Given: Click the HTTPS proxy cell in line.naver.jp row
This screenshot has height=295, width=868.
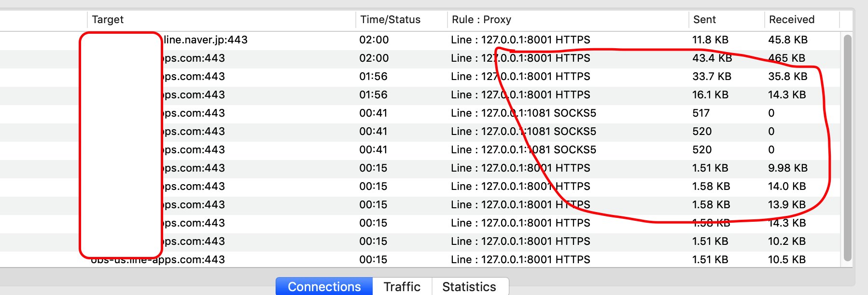Looking at the screenshot, I should pos(520,40).
